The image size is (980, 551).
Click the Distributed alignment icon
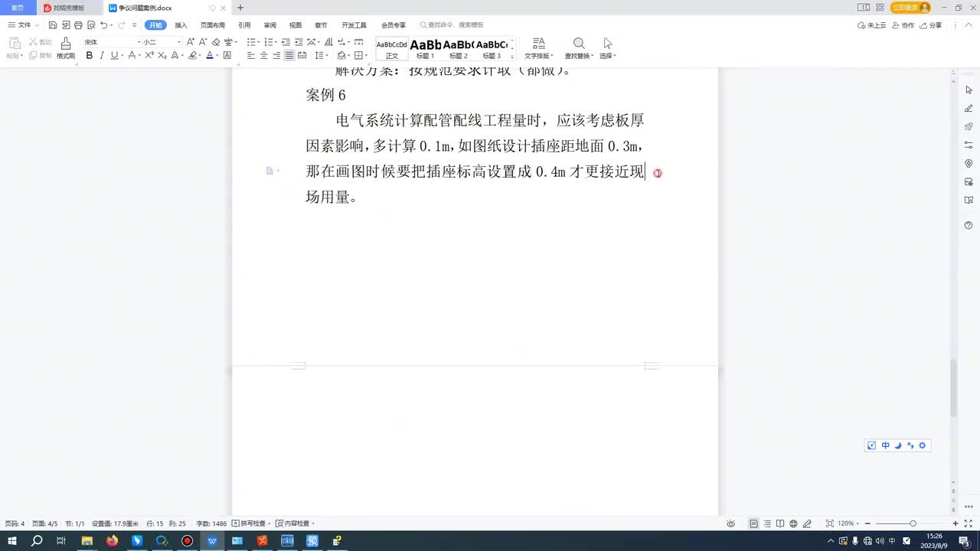pos(302,56)
